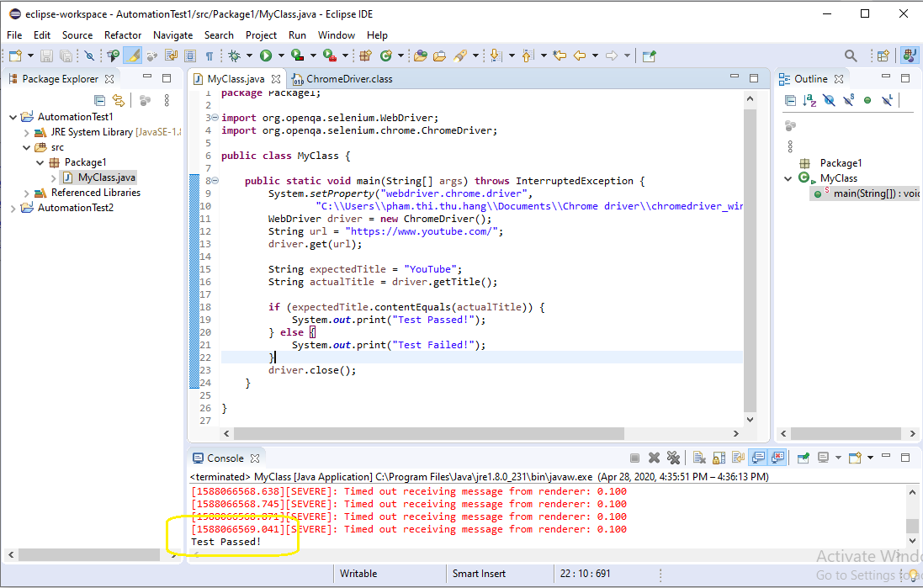The height and width of the screenshot is (588, 923).
Task: Click the Search magnifier icon in toolbar
Action: 851,56
